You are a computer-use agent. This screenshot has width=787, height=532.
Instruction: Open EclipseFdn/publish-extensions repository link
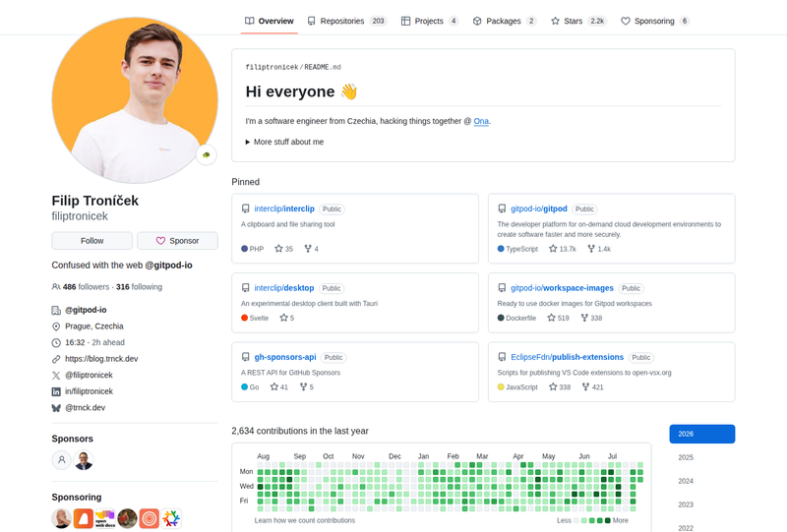567,357
